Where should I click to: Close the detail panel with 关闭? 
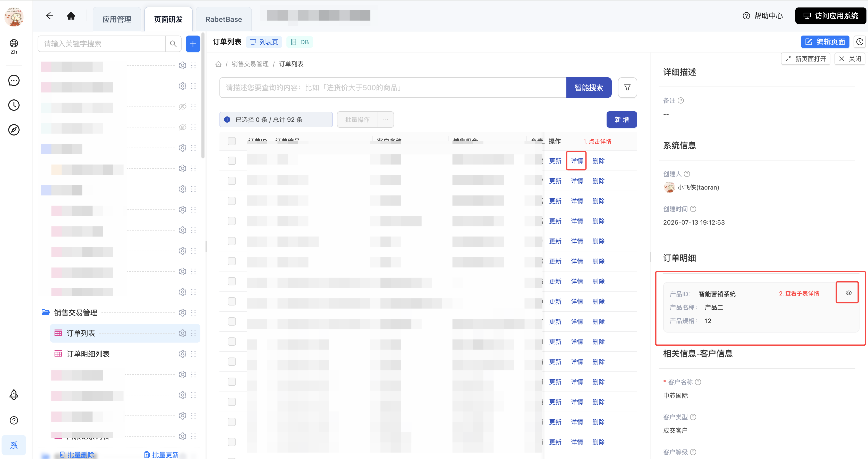[x=850, y=59]
